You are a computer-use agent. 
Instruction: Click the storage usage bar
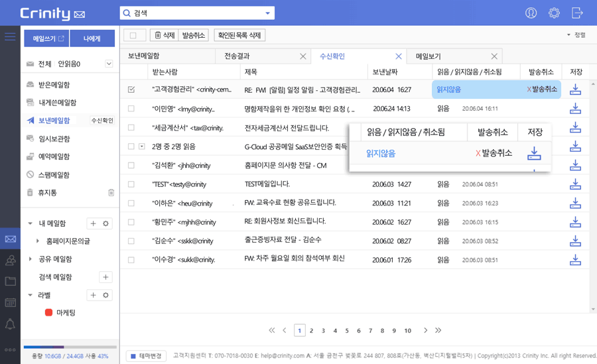pos(70,347)
